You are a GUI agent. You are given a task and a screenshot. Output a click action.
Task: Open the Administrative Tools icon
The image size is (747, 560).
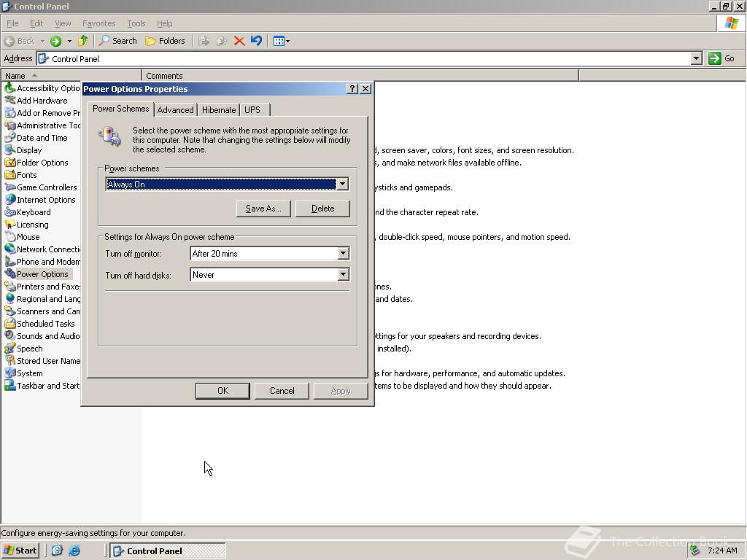click(10, 125)
